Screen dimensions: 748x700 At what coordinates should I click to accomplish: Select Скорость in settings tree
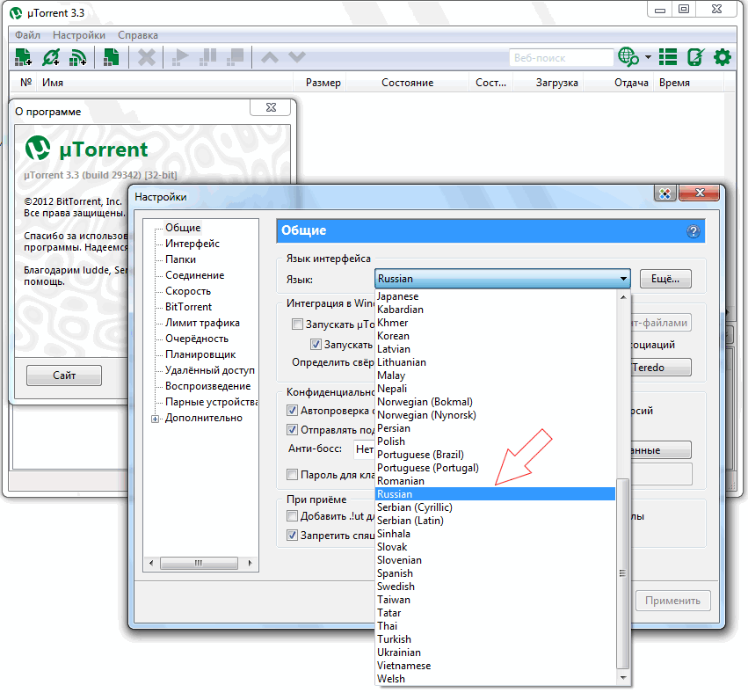(188, 291)
